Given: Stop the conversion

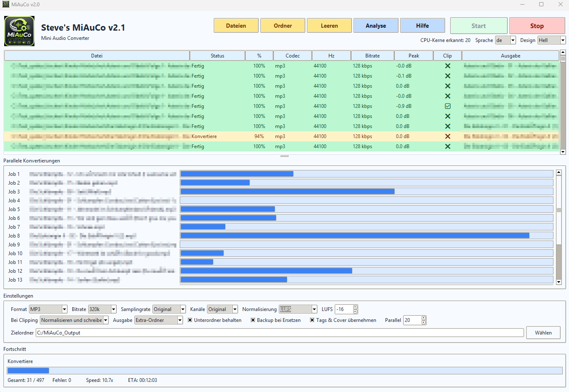Looking at the screenshot, I should pyautogui.click(x=537, y=26).
